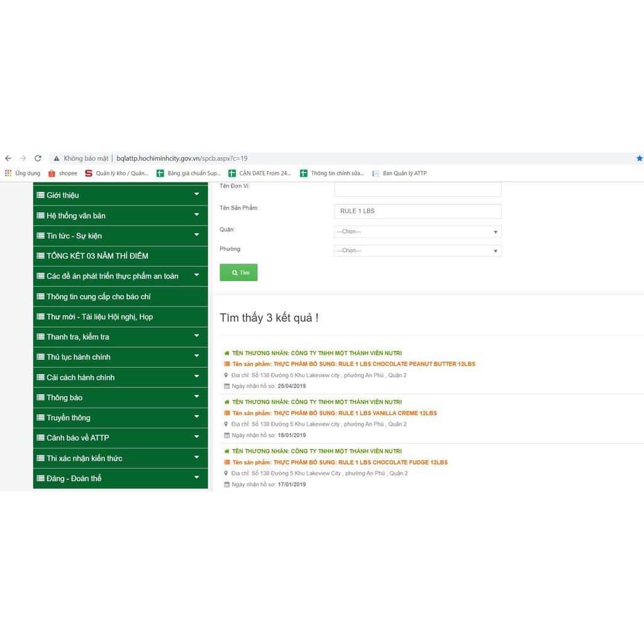Image resolution: width=644 pixels, height=644 pixels.
Task: Click house icon on Peanut Butter result
Action: [x=226, y=353]
